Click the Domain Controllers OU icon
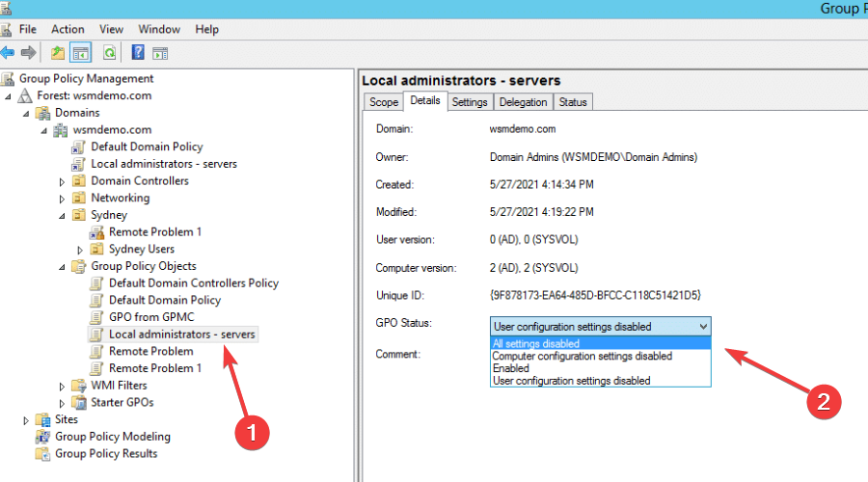This screenshot has width=868, height=482. click(79, 181)
